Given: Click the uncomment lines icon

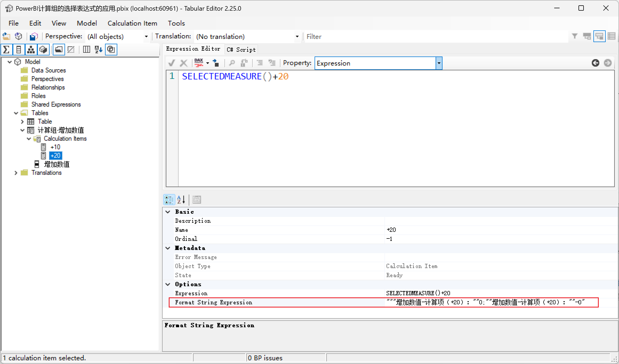Looking at the screenshot, I should click(x=272, y=63).
